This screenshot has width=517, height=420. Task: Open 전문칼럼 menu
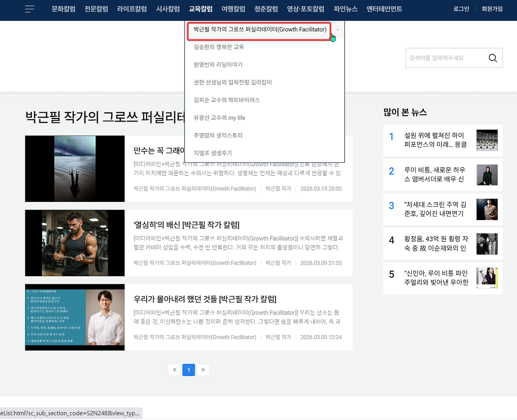click(96, 9)
